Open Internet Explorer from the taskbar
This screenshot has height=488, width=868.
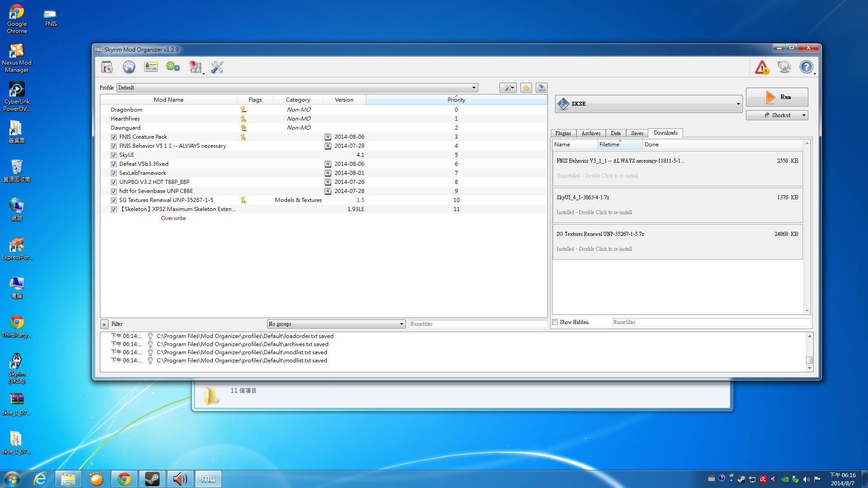pyautogui.click(x=41, y=479)
